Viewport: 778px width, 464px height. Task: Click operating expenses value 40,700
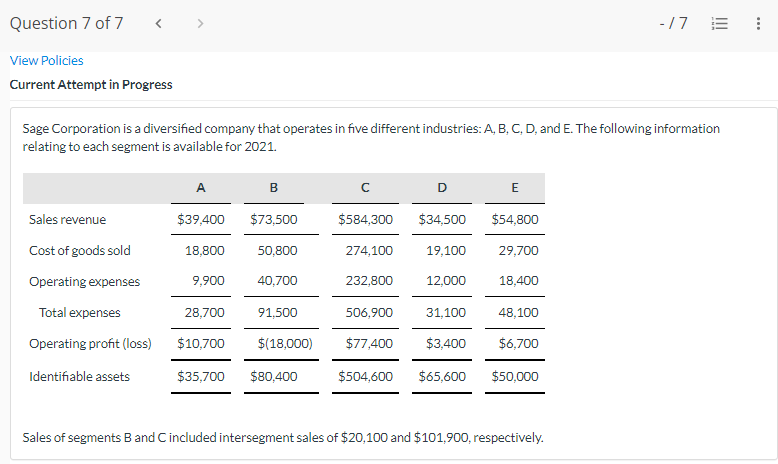click(277, 281)
